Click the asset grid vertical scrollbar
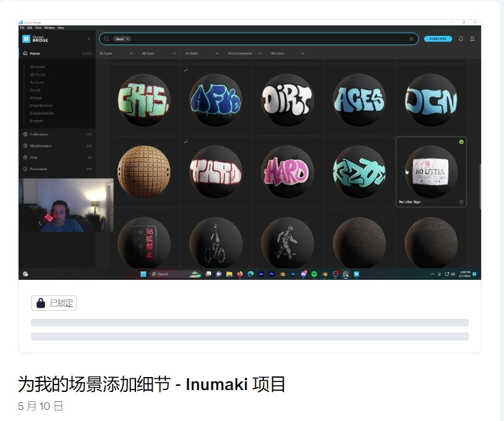 point(480,187)
